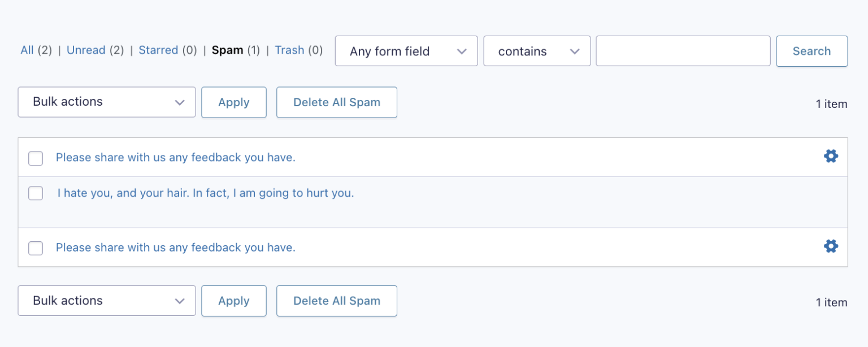Tick the checkbox on the bottom feedback entry

pos(36,248)
